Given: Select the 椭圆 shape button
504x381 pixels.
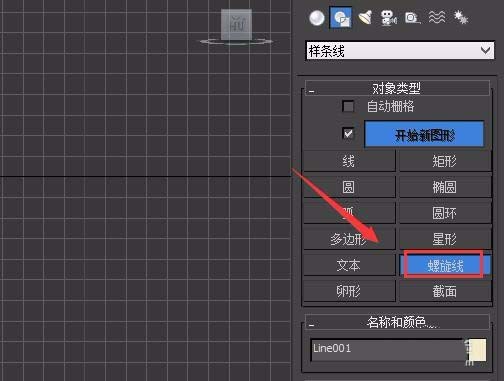Looking at the screenshot, I should (x=445, y=187).
